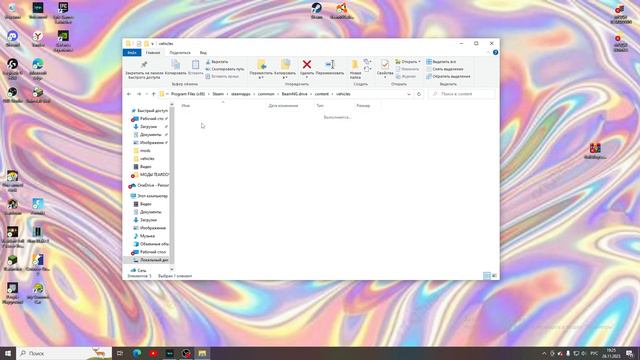
Task: Create a folder with Новая папка
Action: [355, 69]
